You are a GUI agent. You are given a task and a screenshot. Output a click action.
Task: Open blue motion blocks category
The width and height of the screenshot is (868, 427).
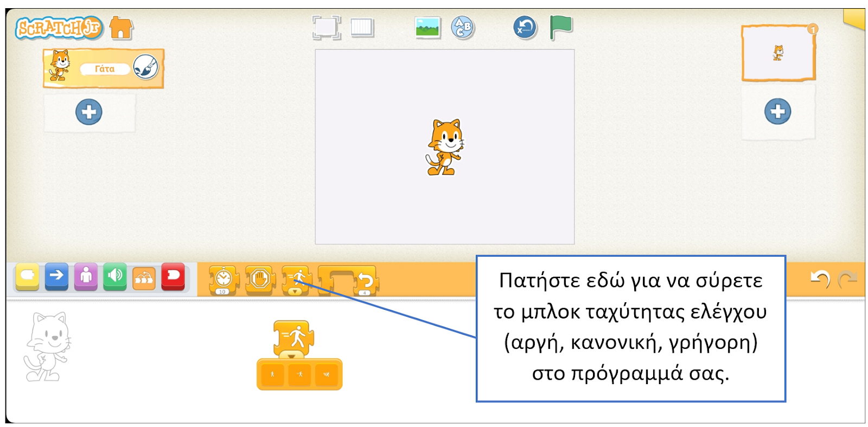(56, 277)
